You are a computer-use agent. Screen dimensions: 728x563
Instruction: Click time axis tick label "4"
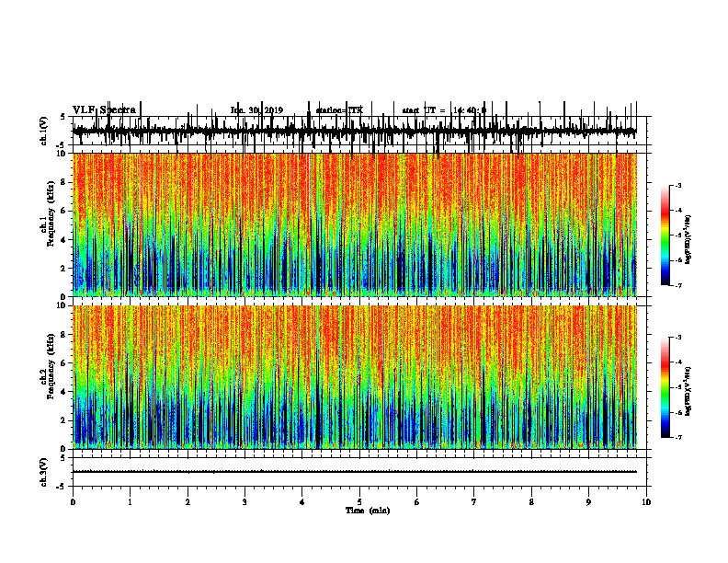pyautogui.click(x=302, y=502)
